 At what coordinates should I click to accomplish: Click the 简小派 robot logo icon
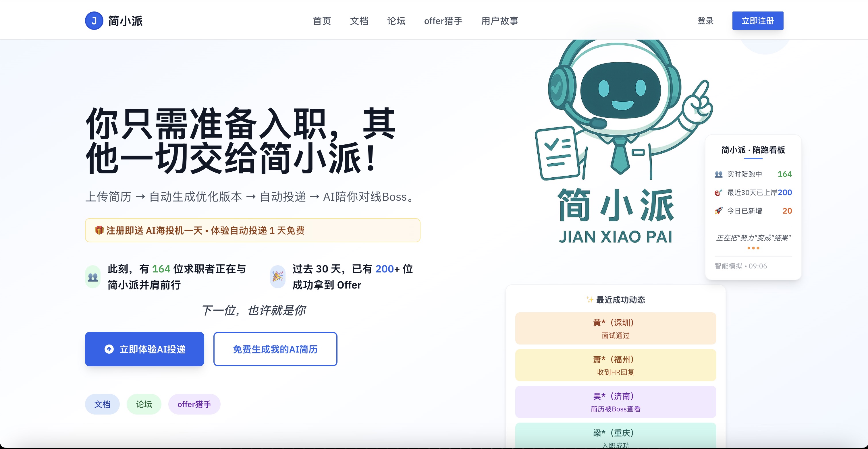pyautogui.click(x=94, y=21)
